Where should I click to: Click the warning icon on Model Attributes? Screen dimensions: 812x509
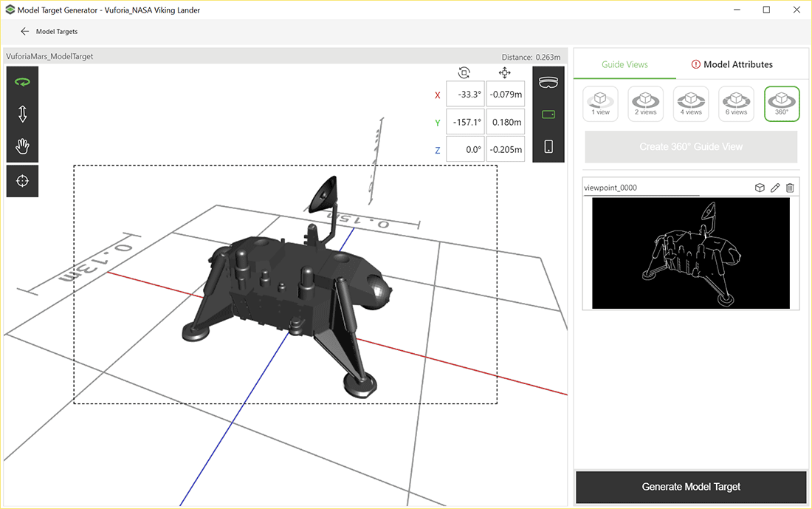pyautogui.click(x=696, y=64)
